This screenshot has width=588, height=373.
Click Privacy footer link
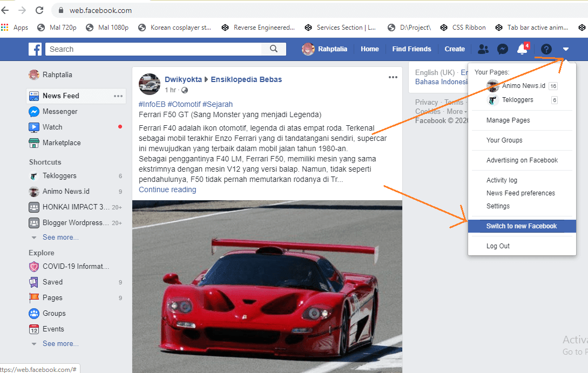(427, 103)
